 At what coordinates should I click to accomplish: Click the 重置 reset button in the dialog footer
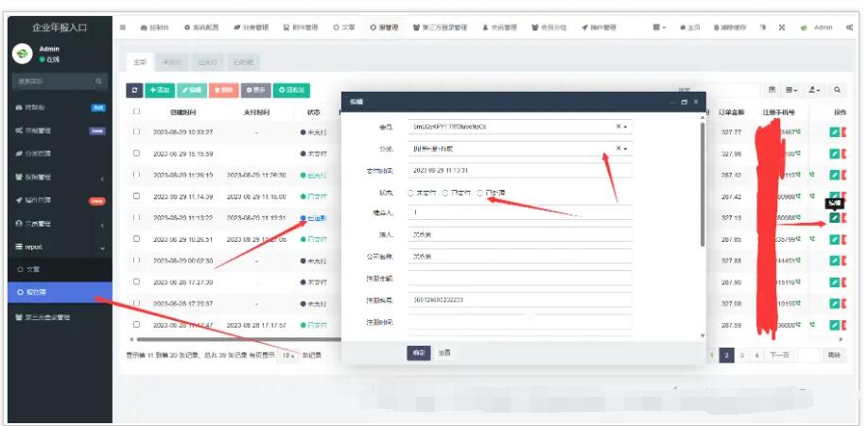tap(444, 353)
